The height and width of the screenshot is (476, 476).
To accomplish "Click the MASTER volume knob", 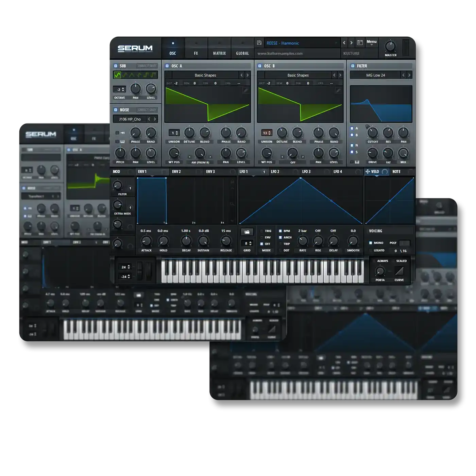I will click(x=390, y=46).
